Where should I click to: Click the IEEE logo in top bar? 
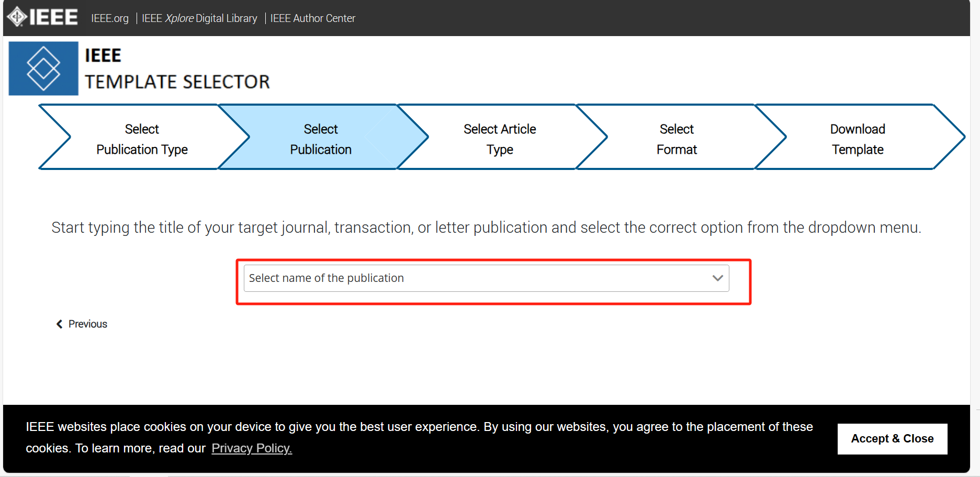(x=42, y=17)
